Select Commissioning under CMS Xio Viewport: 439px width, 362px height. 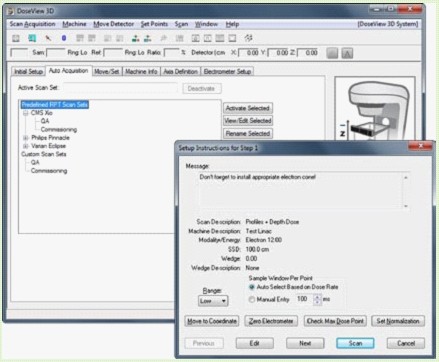(59, 129)
